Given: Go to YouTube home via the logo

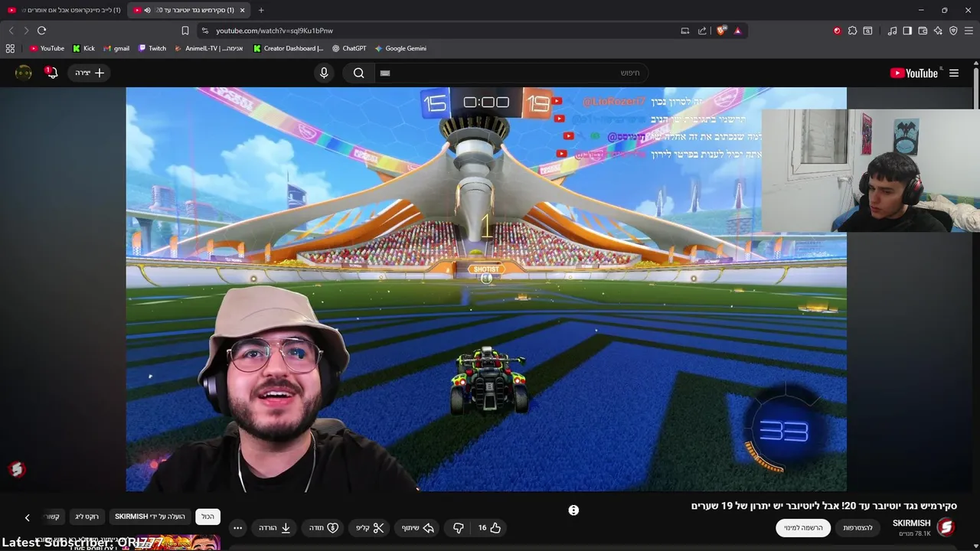Looking at the screenshot, I should [x=916, y=73].
